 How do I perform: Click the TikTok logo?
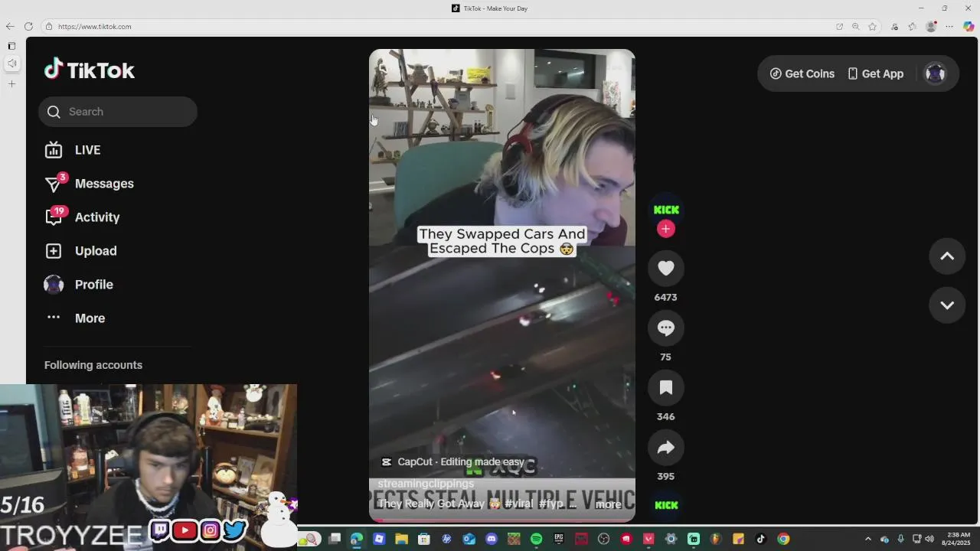[x=90, y=70]
